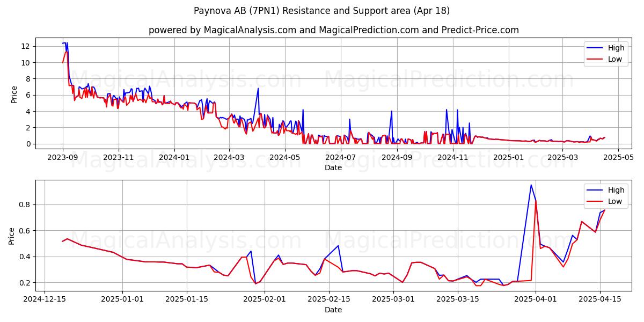Click the '2025-01-15' tick label
Viewport: 644px width, 322px height.
[187, 299]
